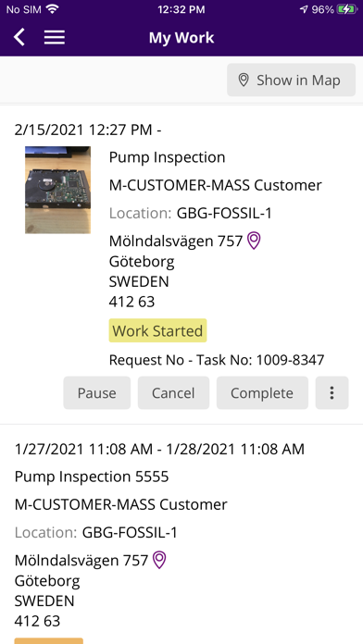
Task: Open the Pump Inspection task title
Action: pyautogui.click(x=167, y=157)
